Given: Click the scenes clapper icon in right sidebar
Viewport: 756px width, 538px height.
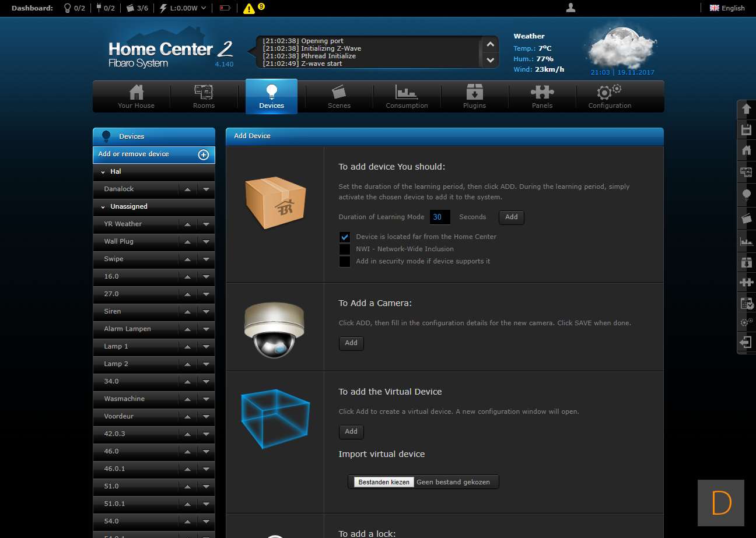Looking at the screenshot, I should pos(746,218).
